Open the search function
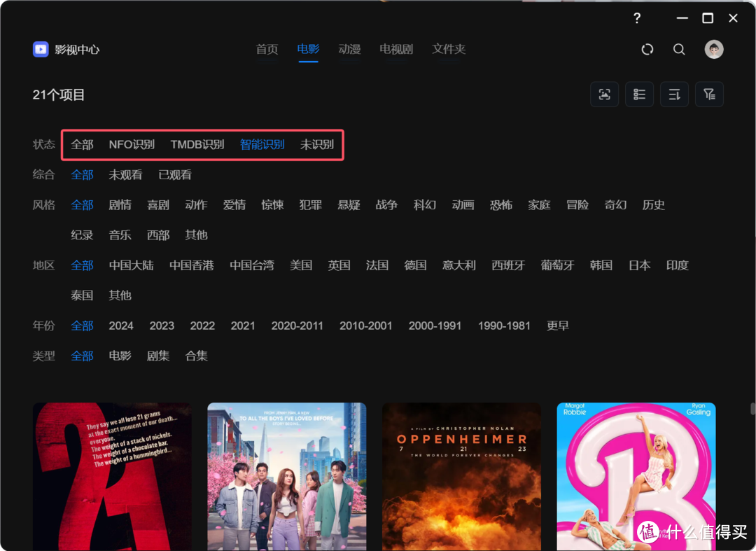 679,49
